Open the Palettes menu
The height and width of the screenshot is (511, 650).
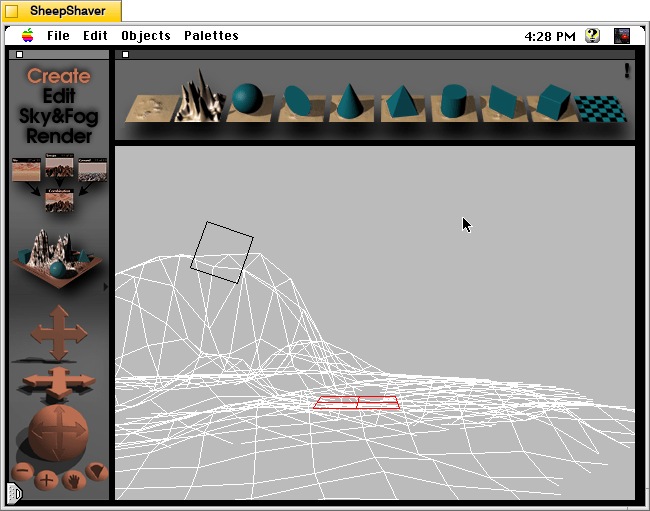[x=211, y=36]
